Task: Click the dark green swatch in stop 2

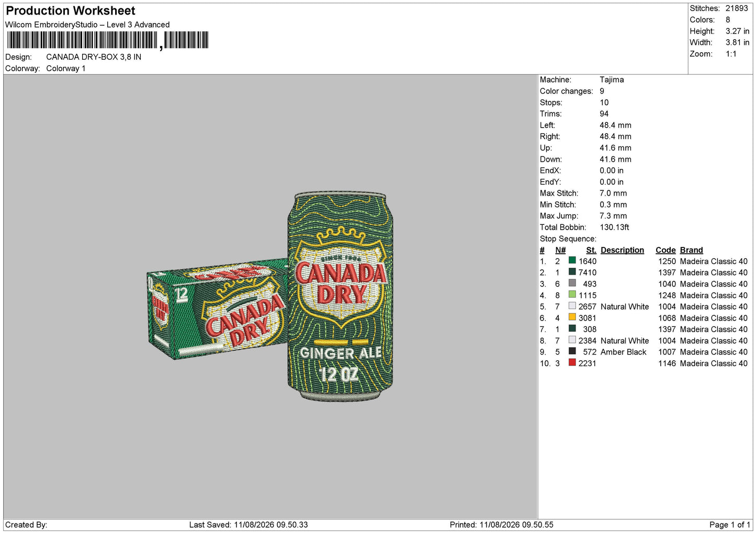Action: tap(572, 272)
